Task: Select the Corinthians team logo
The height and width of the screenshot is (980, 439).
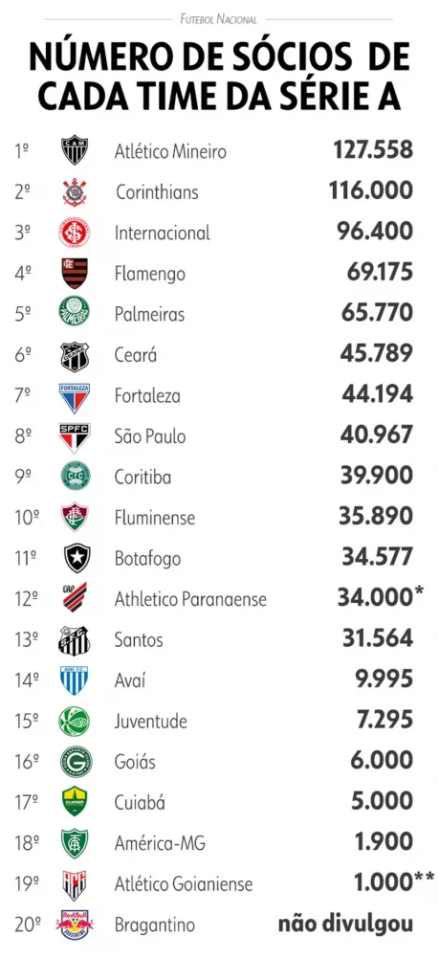Action: tap(75, 191)
